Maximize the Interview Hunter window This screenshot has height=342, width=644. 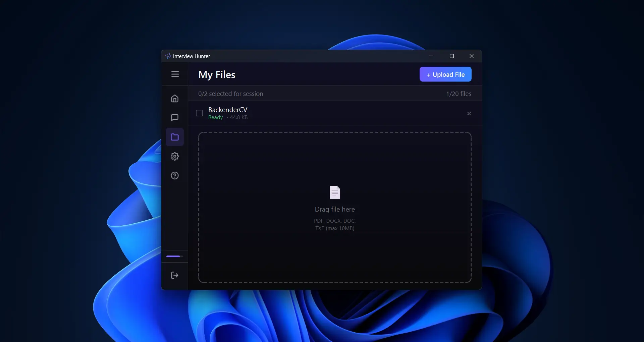point(451,56)
